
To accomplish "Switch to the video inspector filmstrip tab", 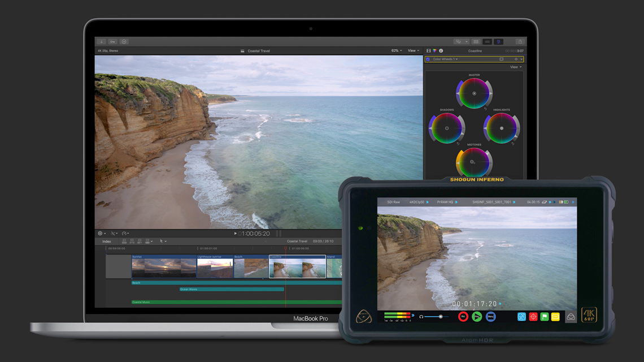I will (428, 50).
